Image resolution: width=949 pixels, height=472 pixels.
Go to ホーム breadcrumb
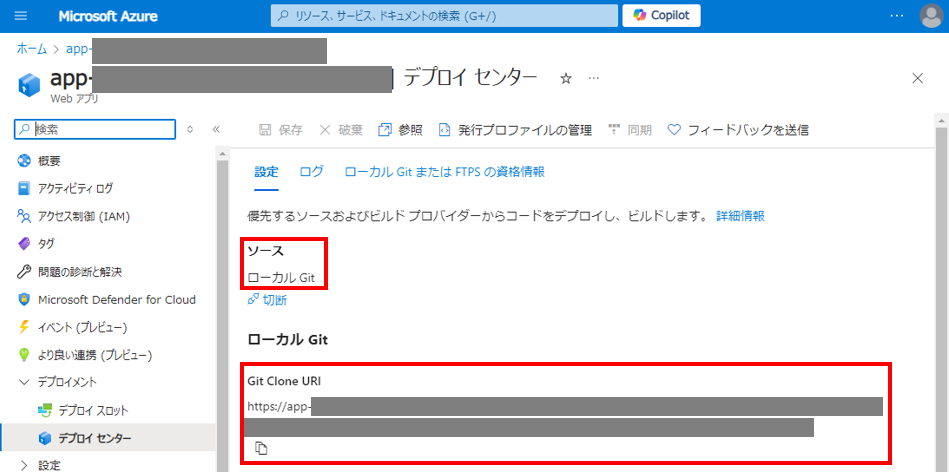pos(31,50)
